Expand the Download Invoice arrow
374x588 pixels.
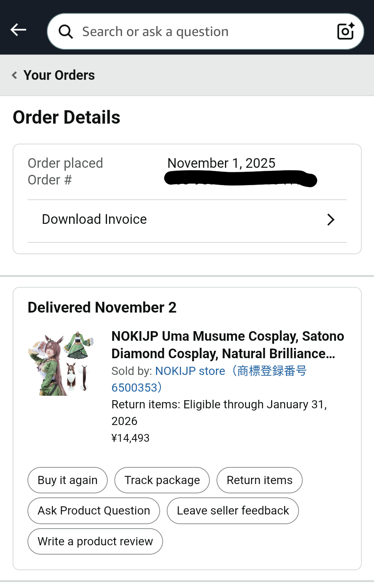331,219
